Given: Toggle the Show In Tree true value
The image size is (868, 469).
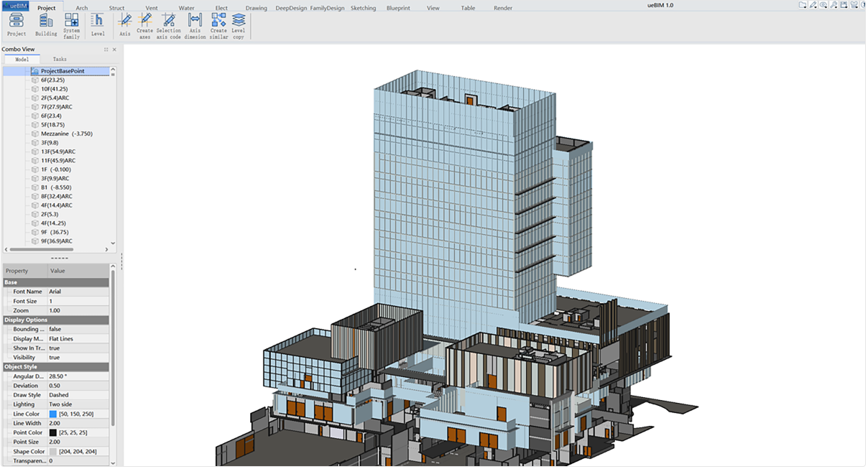Looking at the screenshot, I should pyautogui.click(x=55, y=348).
